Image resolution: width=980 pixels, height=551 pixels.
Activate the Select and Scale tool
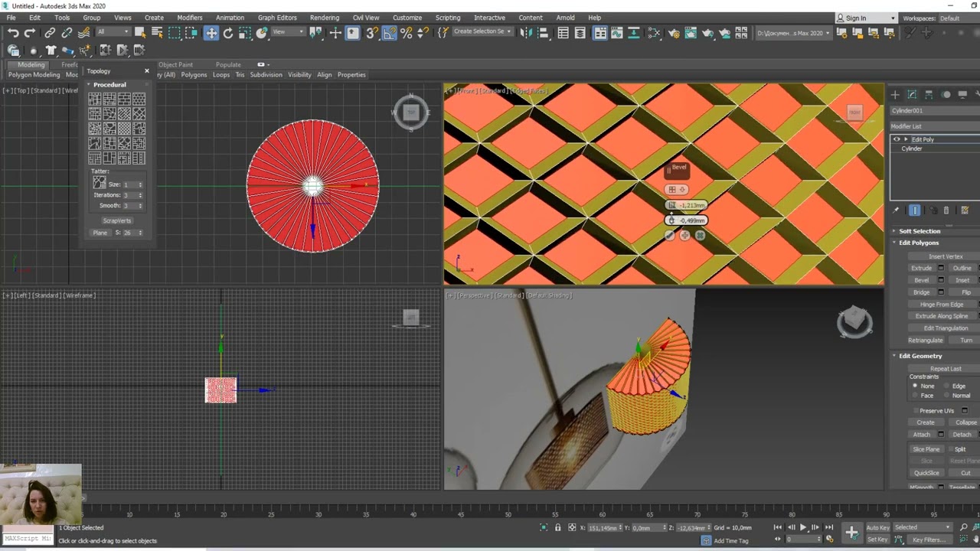(x=245, y=32)
